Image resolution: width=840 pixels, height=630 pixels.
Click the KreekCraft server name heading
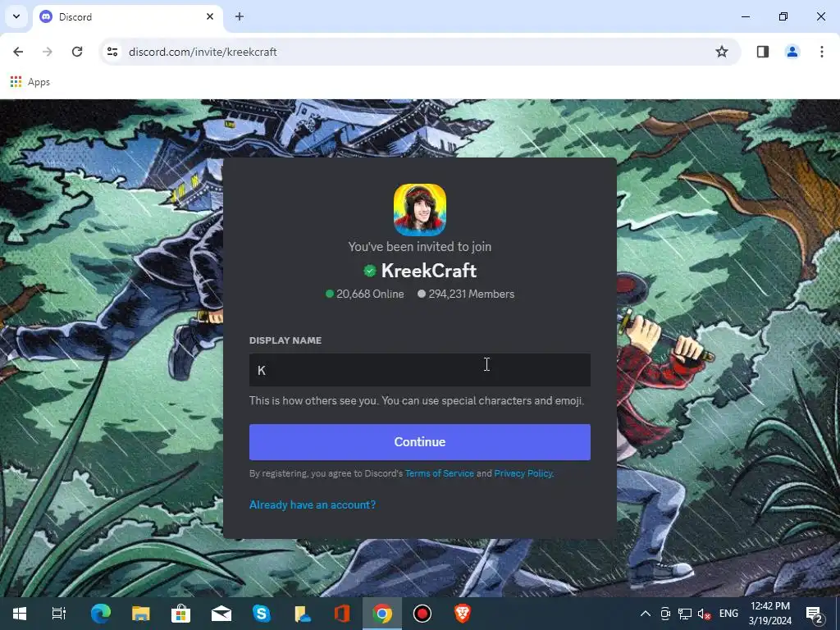428,271
